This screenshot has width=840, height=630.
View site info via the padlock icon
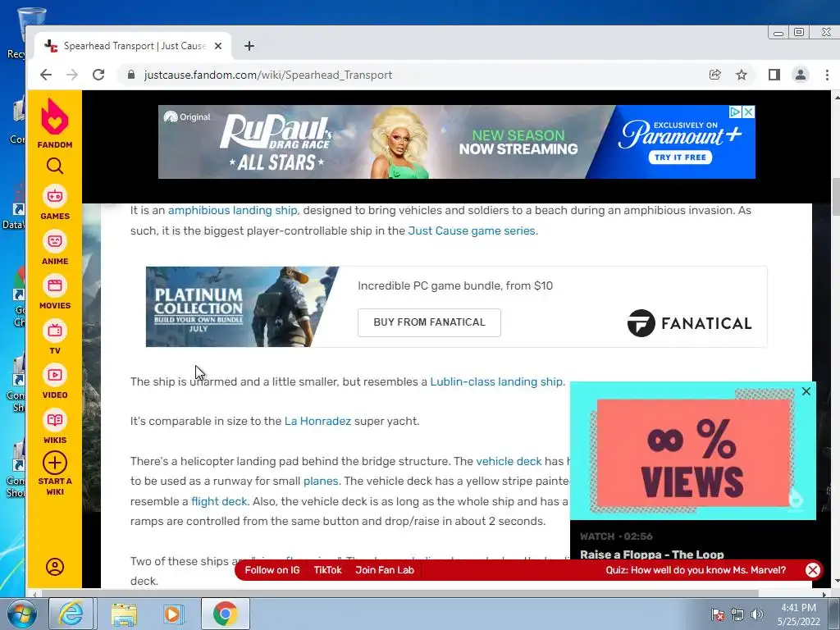pyautogui.click(x=131, y=75)
